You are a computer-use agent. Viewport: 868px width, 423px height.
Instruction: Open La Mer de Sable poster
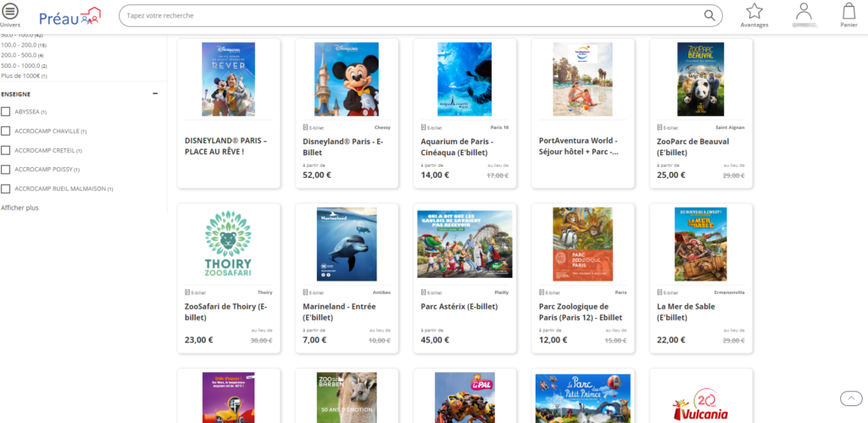click(700, 244)
